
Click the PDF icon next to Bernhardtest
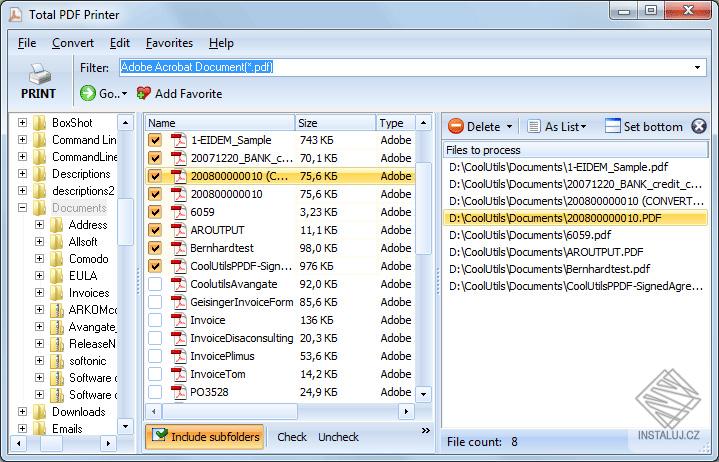tap(178, 248)
